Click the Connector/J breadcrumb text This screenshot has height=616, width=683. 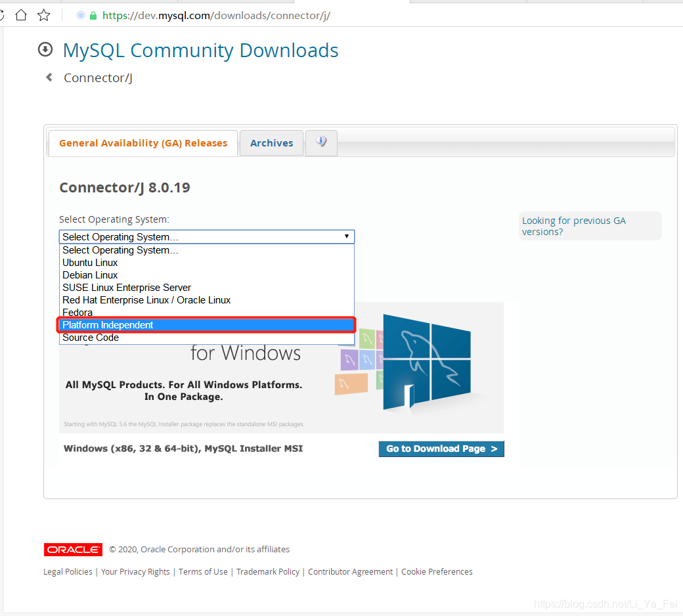click(98, 78)
